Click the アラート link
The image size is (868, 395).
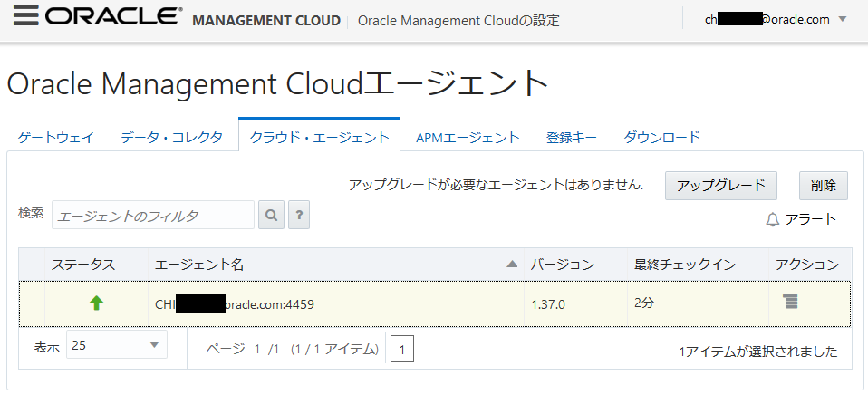tap(810, 219)
